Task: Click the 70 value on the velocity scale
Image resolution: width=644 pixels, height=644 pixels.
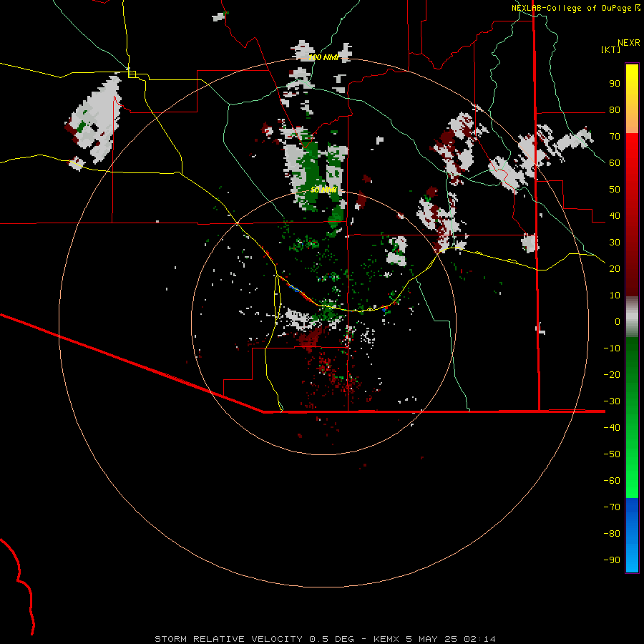Action: 615,137
